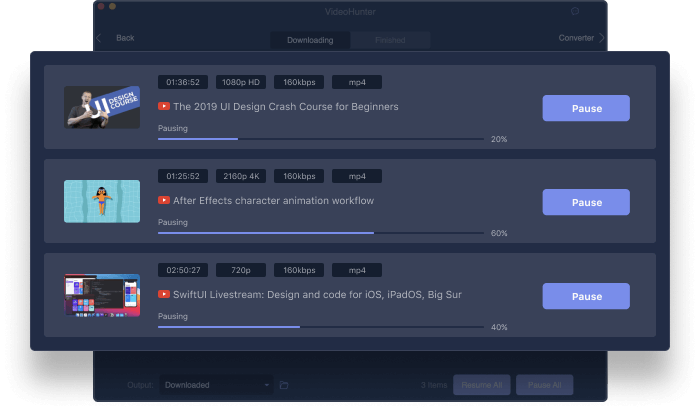
Task: Click the Pause All button
Action: click(544, 385)
